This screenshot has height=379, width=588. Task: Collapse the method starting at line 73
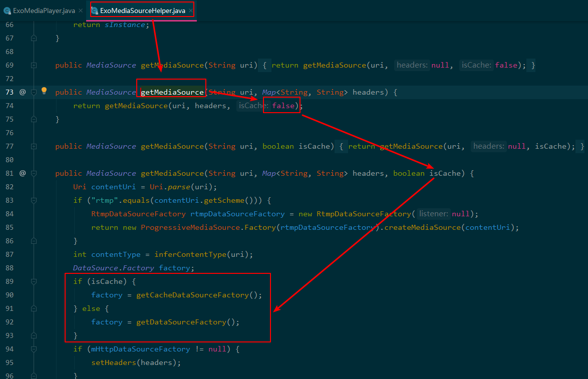34,92
